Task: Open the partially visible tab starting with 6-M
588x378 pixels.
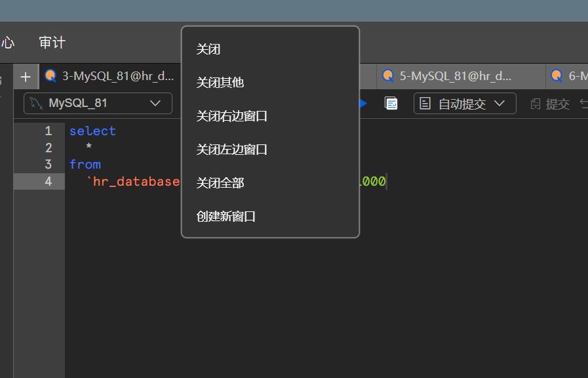Action: 567,76
